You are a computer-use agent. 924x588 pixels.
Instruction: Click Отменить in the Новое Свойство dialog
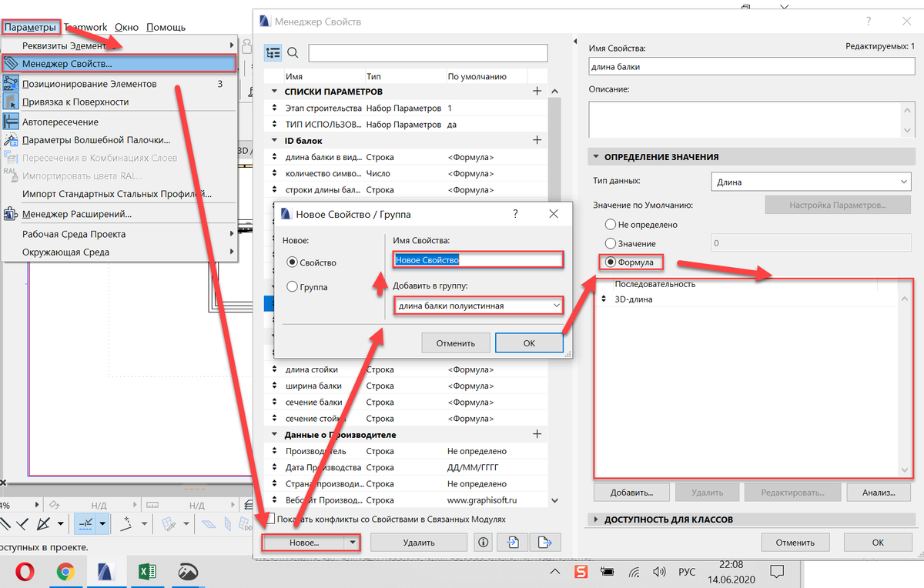coord(456,343)
